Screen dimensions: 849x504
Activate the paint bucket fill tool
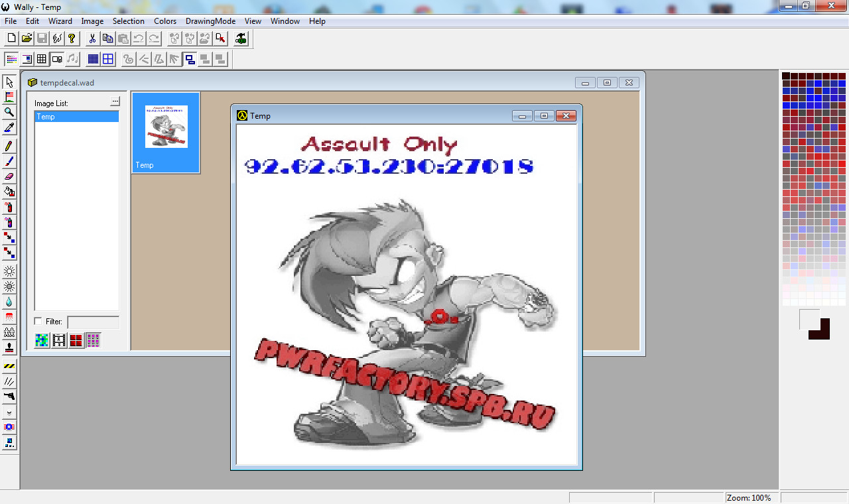(9, 192)
